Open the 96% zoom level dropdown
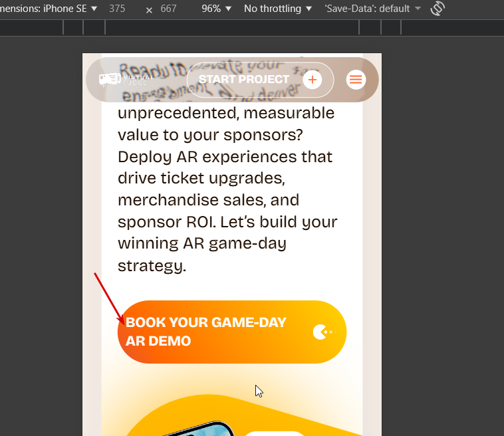Viewport: 504px width, 436px height. point(216,9)
